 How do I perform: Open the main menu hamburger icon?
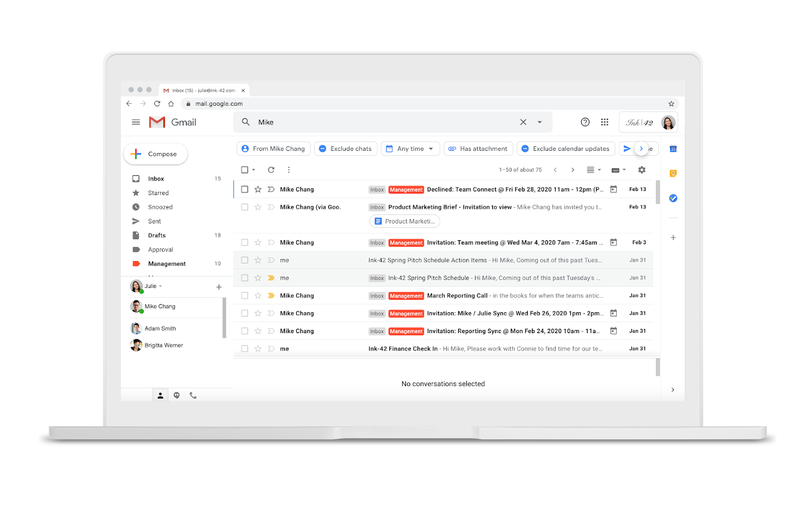pos(136,122)
